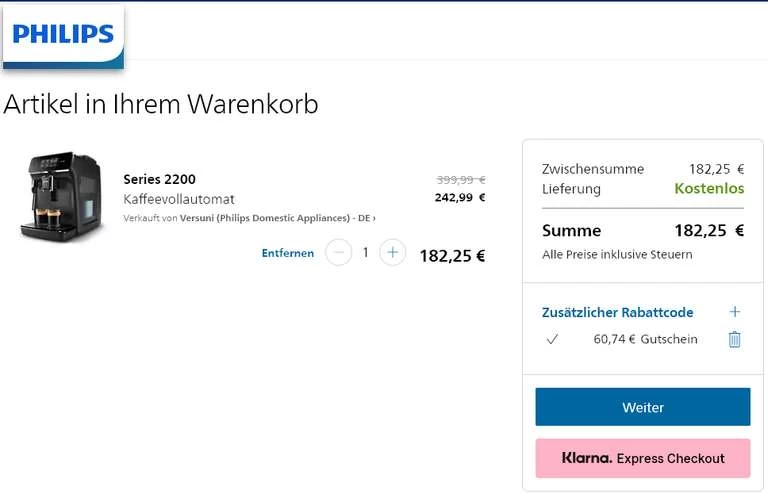Image resolution: width=768 pixels, height=494 pixels.
Task: Click the quantity value field
Action: pyautogui.click(x=366, y=253)
